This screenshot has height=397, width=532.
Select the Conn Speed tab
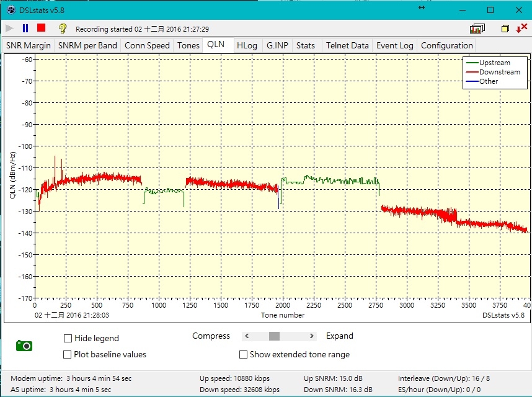[x=147, y=45]
